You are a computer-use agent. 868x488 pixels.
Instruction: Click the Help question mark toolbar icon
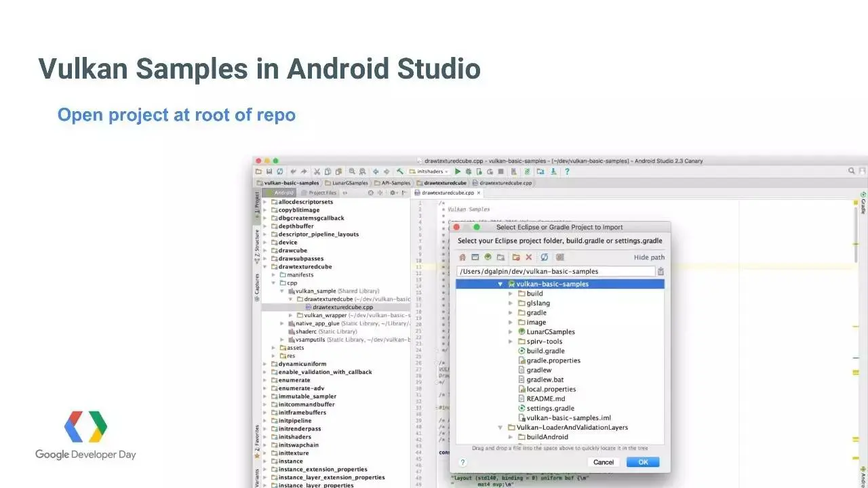567,171
